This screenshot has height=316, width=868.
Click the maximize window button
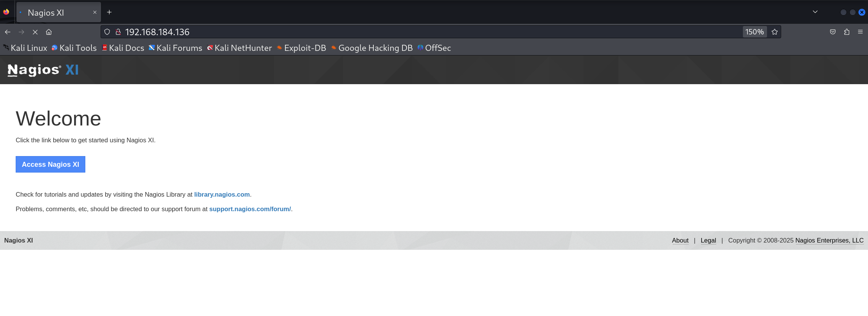[x=853, y=12]
